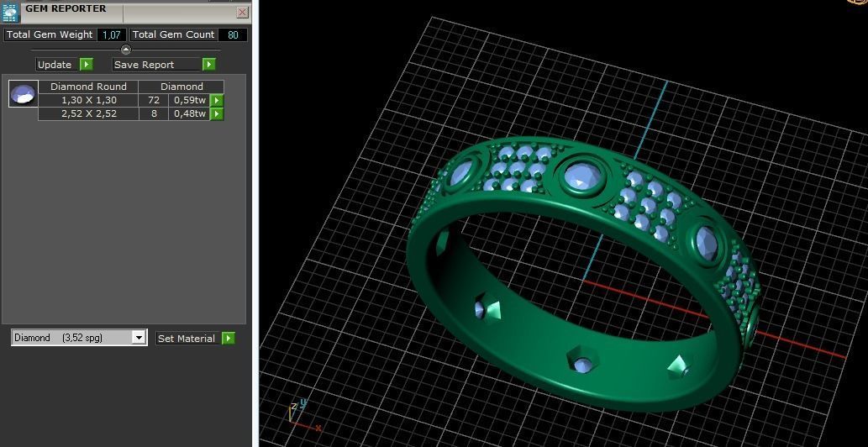The height and width of the screenshot is (447, 868).
Task: Select the 1,30 X 1,30 size row
Action: [x=88, y=100]
